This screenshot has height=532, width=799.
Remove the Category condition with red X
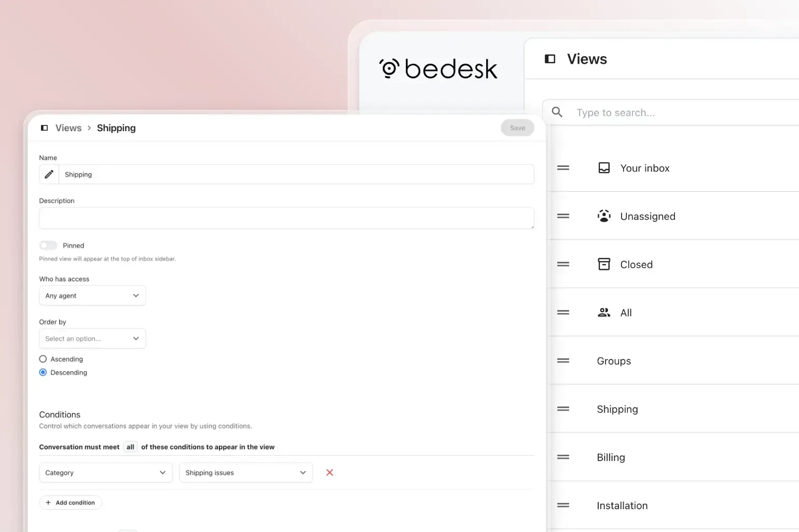[329, 472]
